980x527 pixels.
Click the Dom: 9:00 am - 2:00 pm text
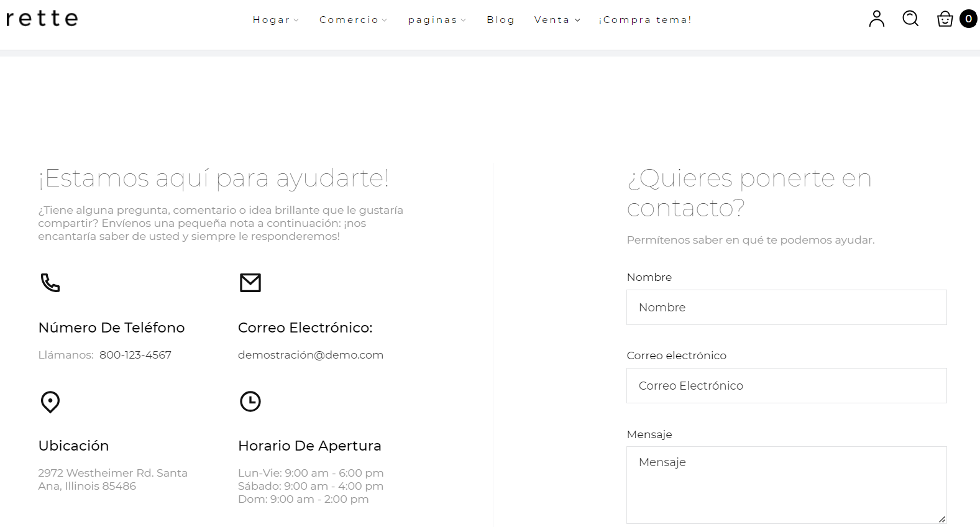pyautogui.click(x=303, y=499)
